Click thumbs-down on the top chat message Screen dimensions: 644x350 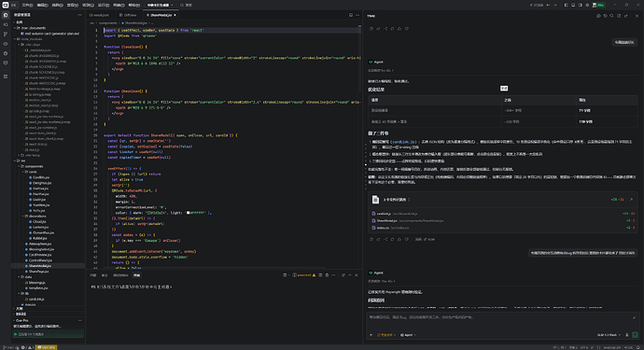click(407, 29)
